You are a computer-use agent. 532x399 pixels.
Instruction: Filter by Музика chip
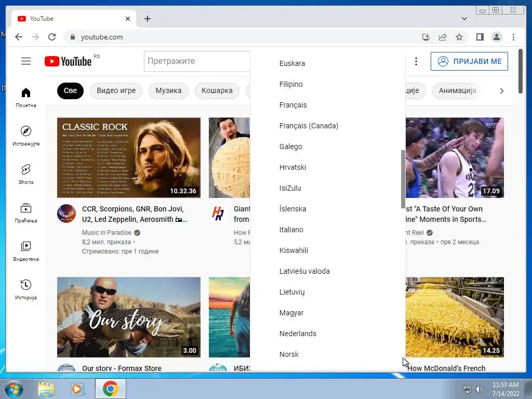(x=168, y=90)
